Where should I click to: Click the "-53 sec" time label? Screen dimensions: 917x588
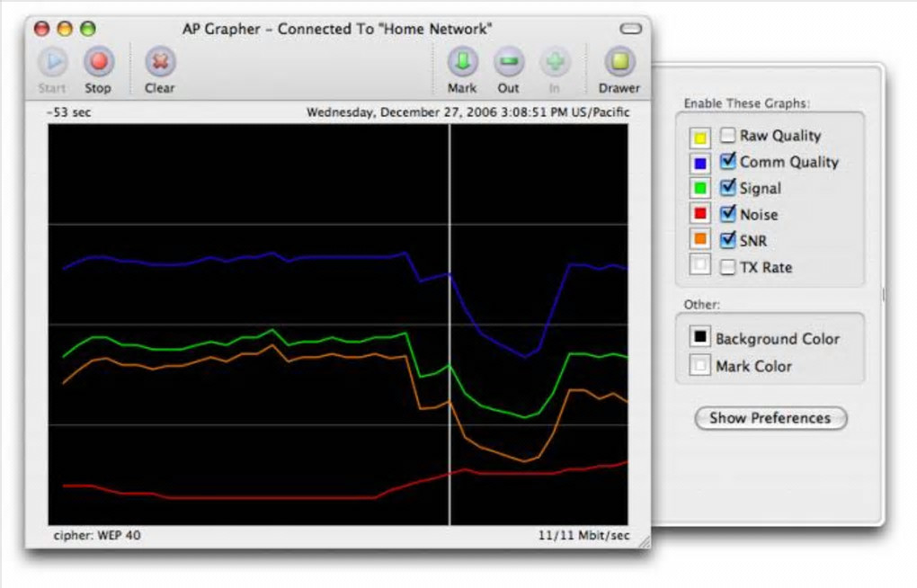pyautogui.click(x=69, y=112)
